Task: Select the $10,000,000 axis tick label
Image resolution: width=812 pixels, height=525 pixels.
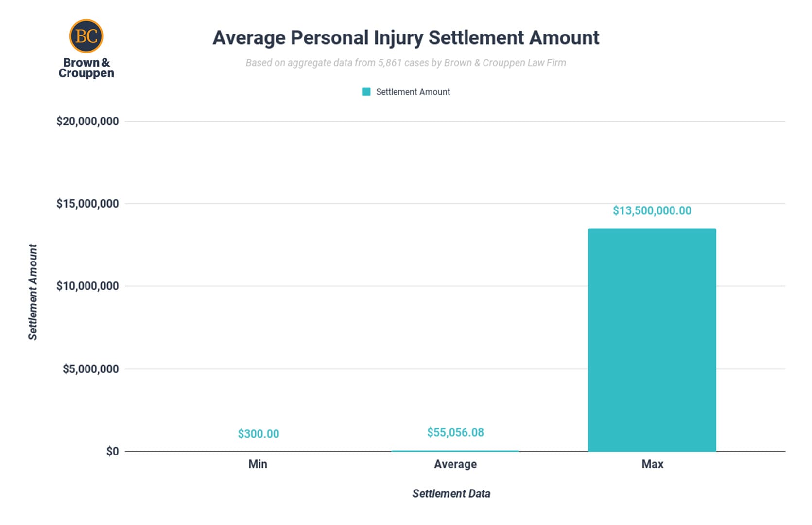Action: (x=87, y=286)
